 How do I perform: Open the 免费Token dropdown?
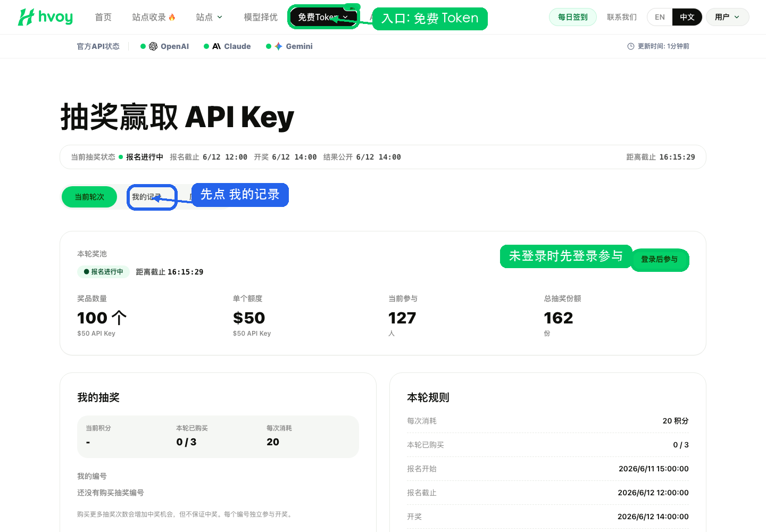323,17
